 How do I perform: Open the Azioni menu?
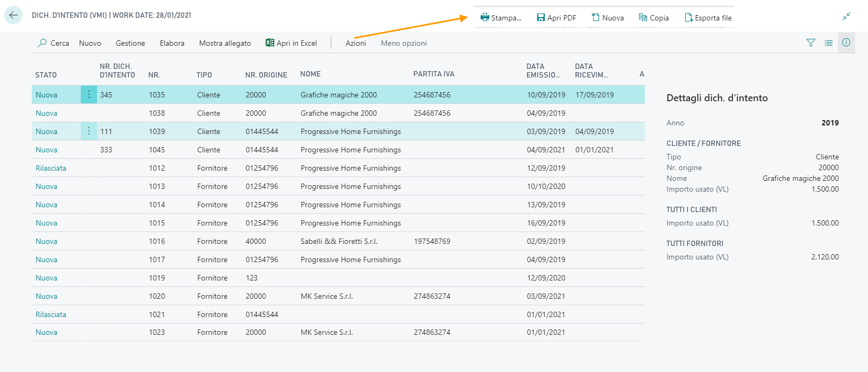(x=356, y=43)
